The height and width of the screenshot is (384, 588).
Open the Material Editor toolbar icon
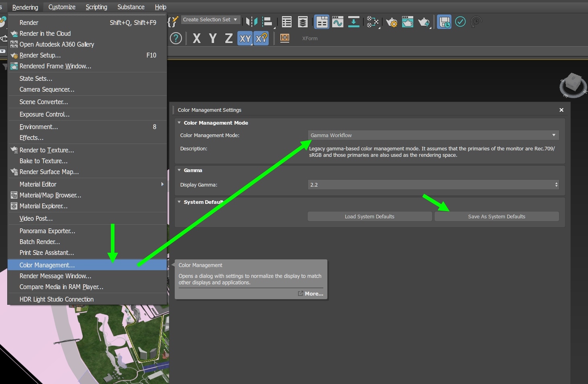point(372,22)
